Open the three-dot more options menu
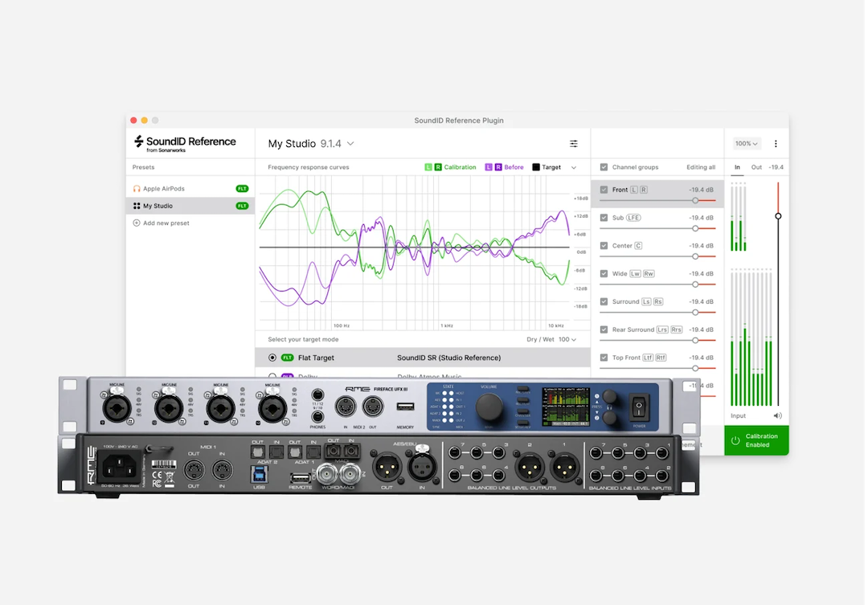The height and width of the screenshot is (605, 868). (x=776, y=144)
